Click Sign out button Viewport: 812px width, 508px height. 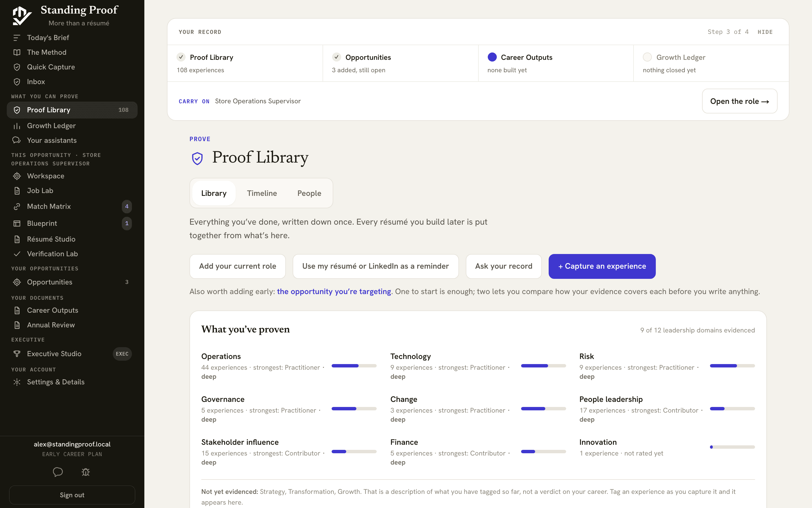(x=72, y=495)
